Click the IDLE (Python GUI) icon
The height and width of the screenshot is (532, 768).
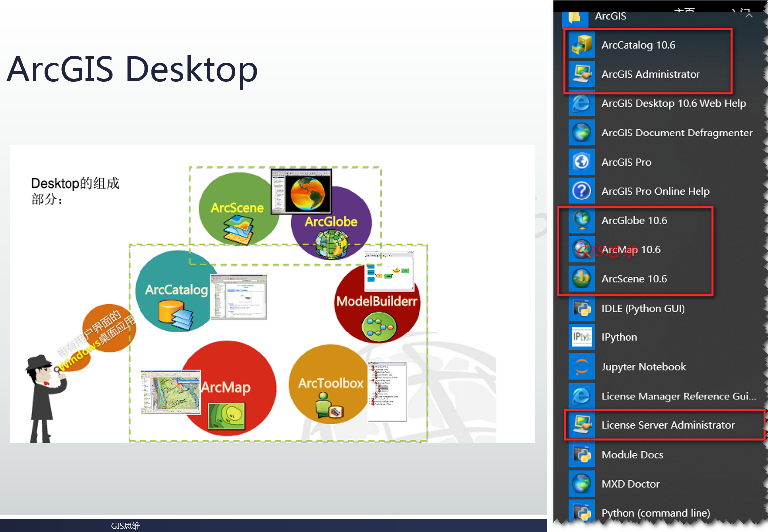[581, 308]
